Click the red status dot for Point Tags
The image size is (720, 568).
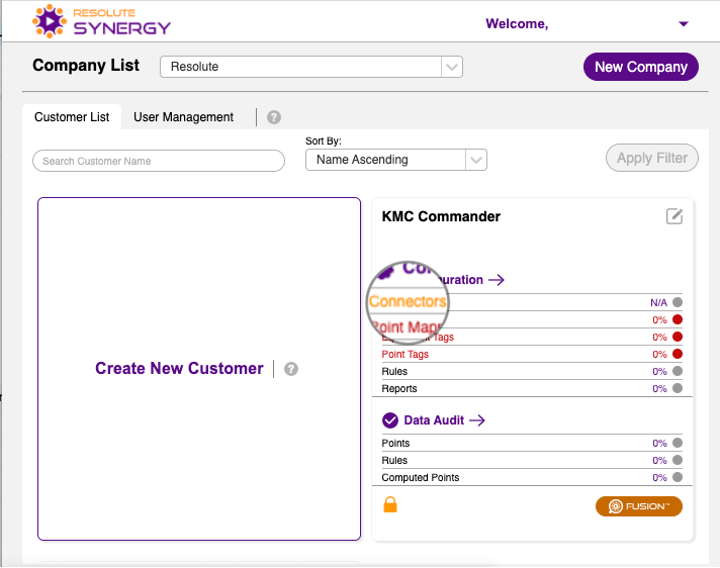click(677, 354)
